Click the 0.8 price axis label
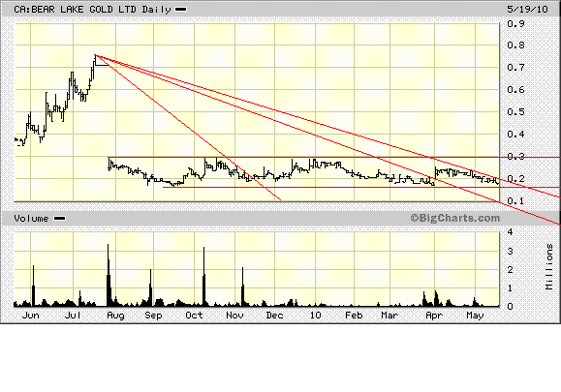The width and height of the screenshot is (561, 392). pos(515,45)
